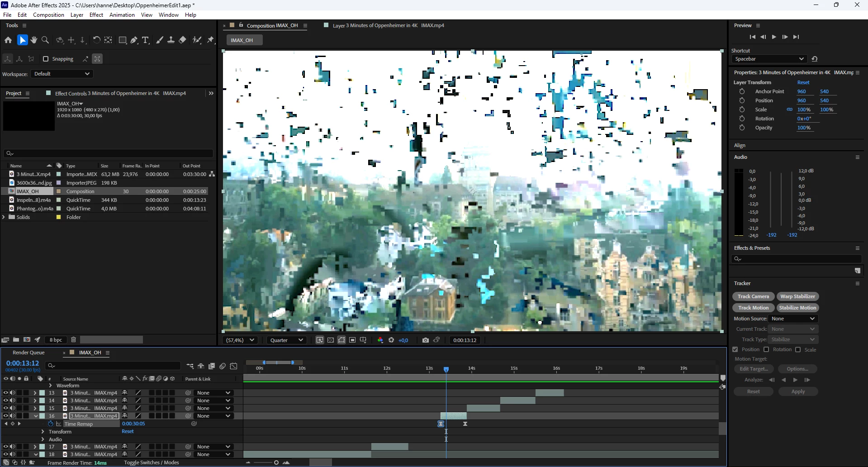This screenshot has height=467, width=868.
Task: Select the Brush tool
Action: pos(160,40)
